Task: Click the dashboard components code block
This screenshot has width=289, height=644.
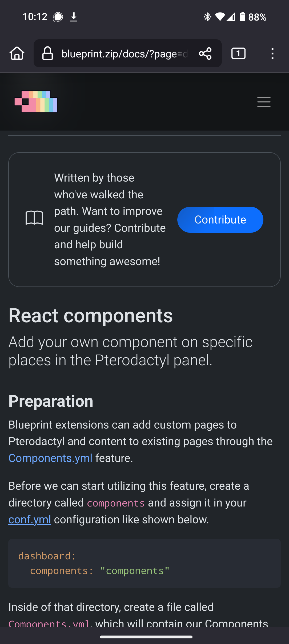Action: point(144,563)
